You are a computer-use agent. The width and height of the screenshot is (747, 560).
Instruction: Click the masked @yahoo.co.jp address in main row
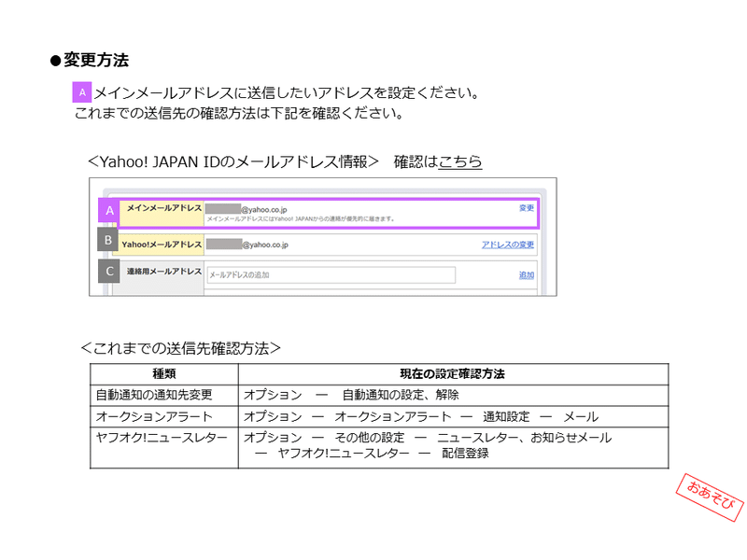coord(247,209)
